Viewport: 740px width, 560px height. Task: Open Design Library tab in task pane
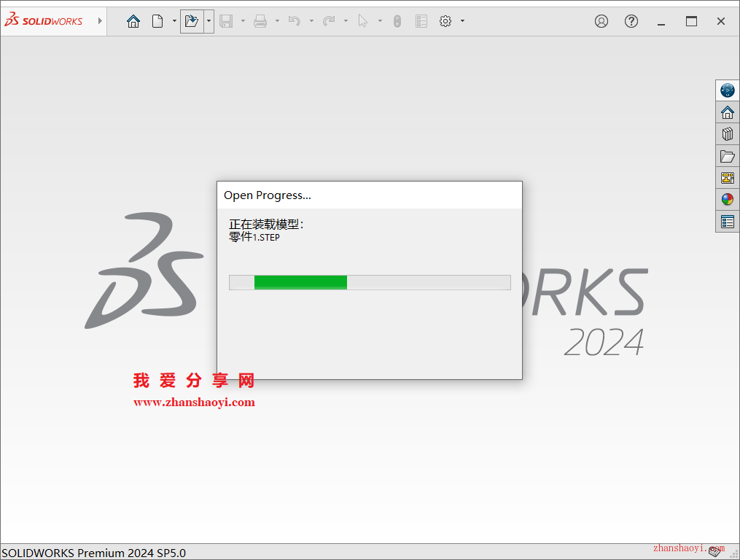(x=728, y=134)
